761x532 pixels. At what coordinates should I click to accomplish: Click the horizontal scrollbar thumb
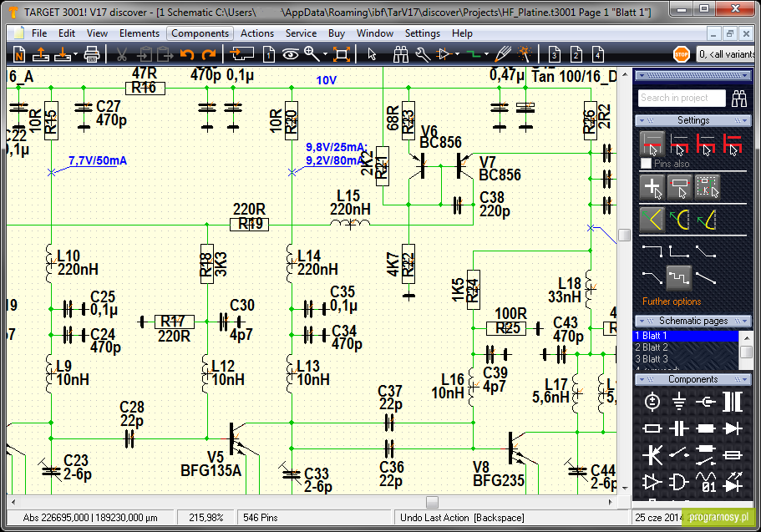[x=432, y=502]
